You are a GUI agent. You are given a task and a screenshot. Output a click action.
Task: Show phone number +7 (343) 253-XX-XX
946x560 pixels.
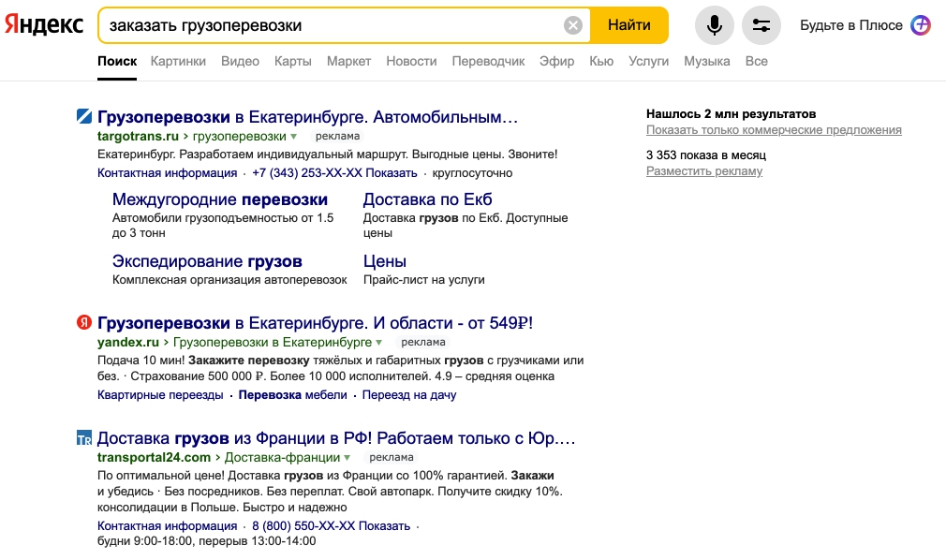click(334, 173)
